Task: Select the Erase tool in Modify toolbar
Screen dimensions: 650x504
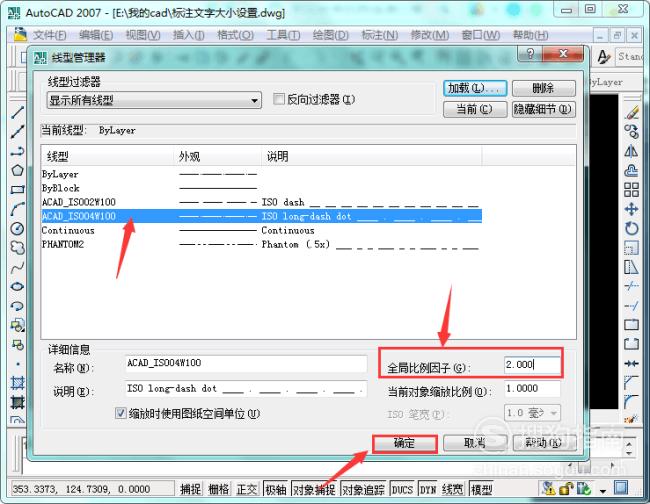Action: coord(631,112)
